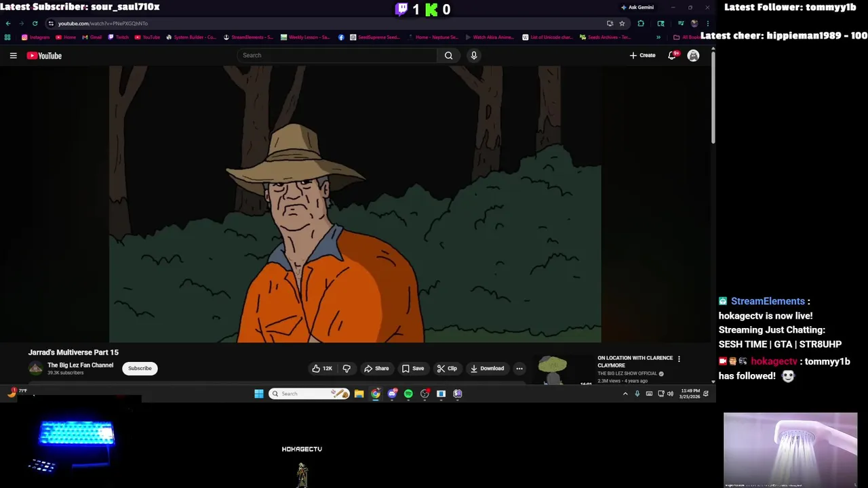Switch to Chrome in taskbar
This screenshot has height=488, width=868.
coord(376,394)
